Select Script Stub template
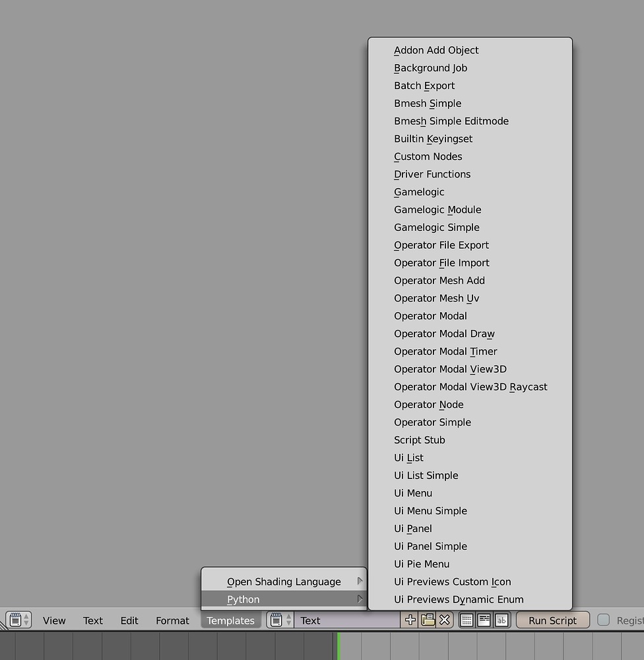644x660 pixels. coord(470,440)
